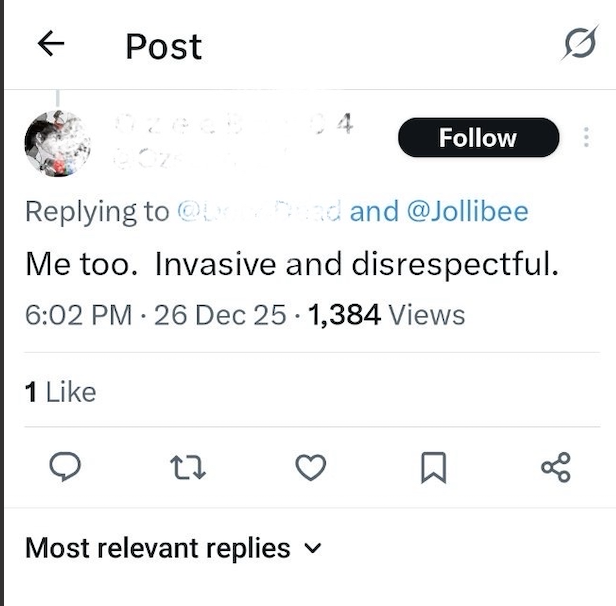The height and width of the screenshot is (606, 616).
Task: Like the post with the heart icon
Action: tap(311, 467)
